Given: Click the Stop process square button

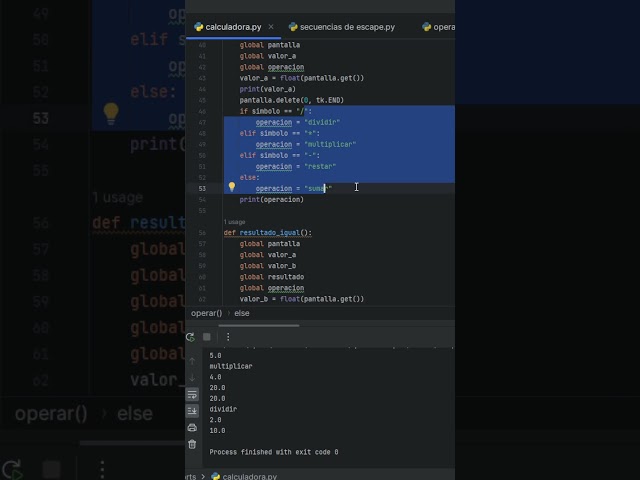Looking at the screenshot, I should pyautogui.click(x=207, y=337).
